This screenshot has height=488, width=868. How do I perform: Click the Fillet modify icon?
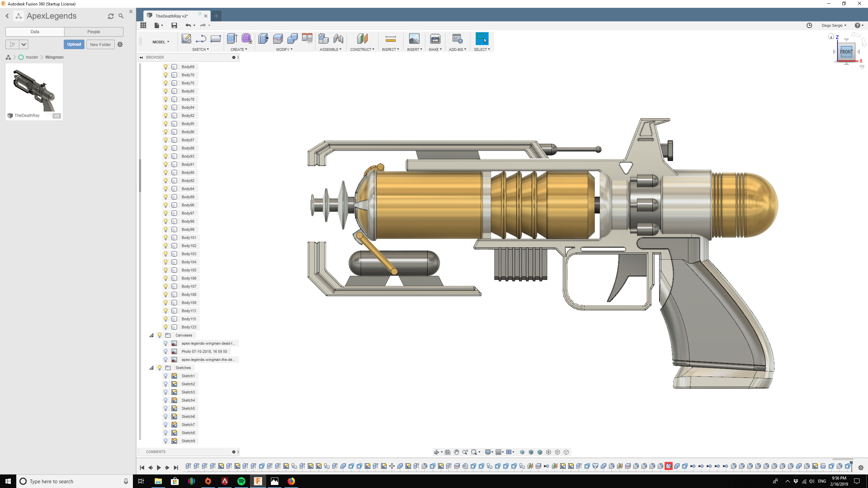coord(278,39)
